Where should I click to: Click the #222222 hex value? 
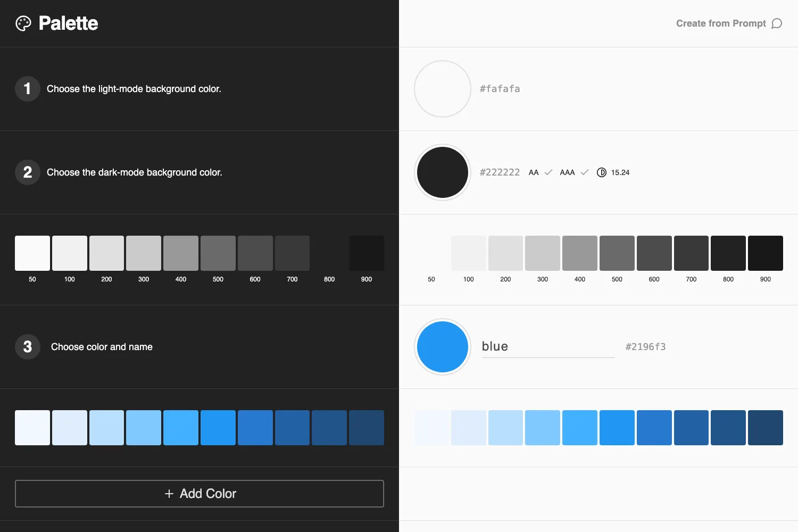click(500, 172)
